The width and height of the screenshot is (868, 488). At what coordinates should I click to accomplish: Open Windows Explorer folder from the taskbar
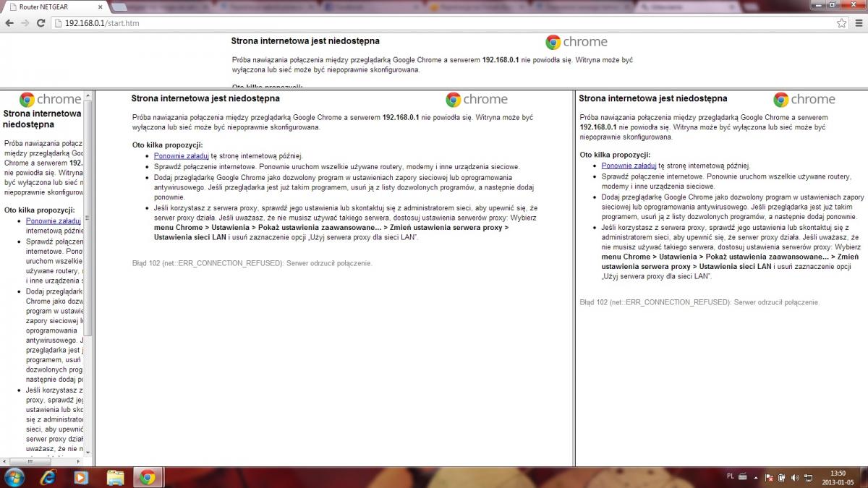pyautogui.click(x=115, y=477)
